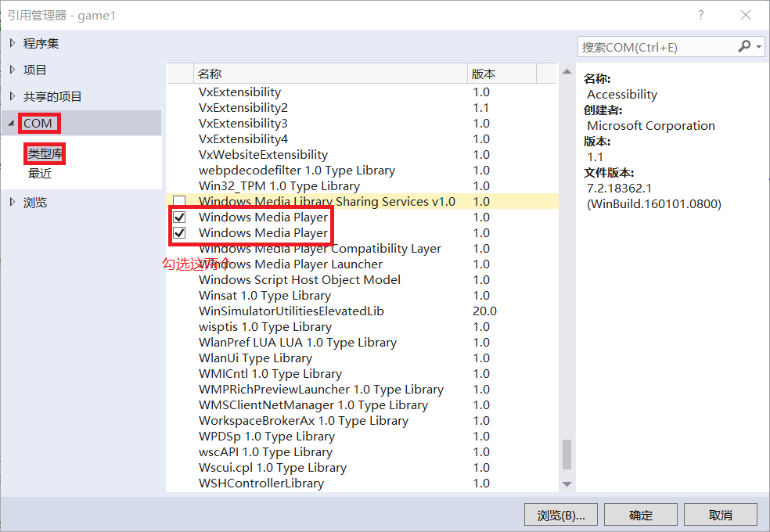Select wscAPI 1.0 Type Library row

pos(362,452)
